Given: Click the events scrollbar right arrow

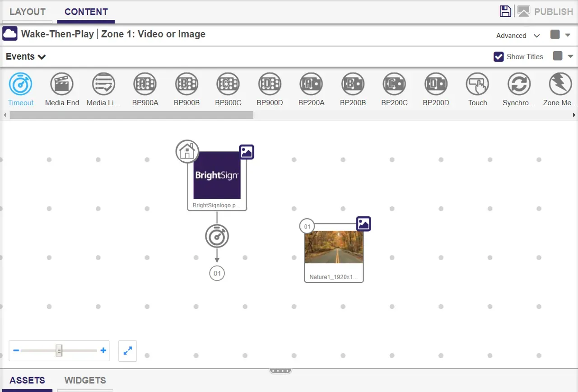Looking at the screenshot, I should [574, 115].
